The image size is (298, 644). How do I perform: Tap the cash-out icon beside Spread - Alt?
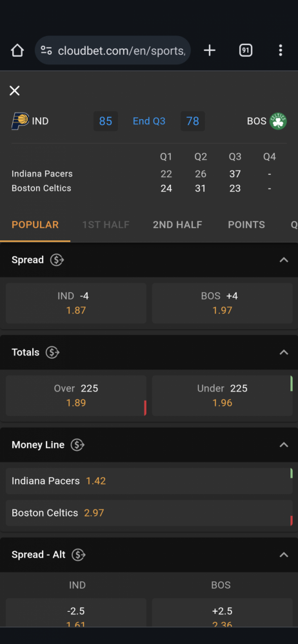pos(79,555)
